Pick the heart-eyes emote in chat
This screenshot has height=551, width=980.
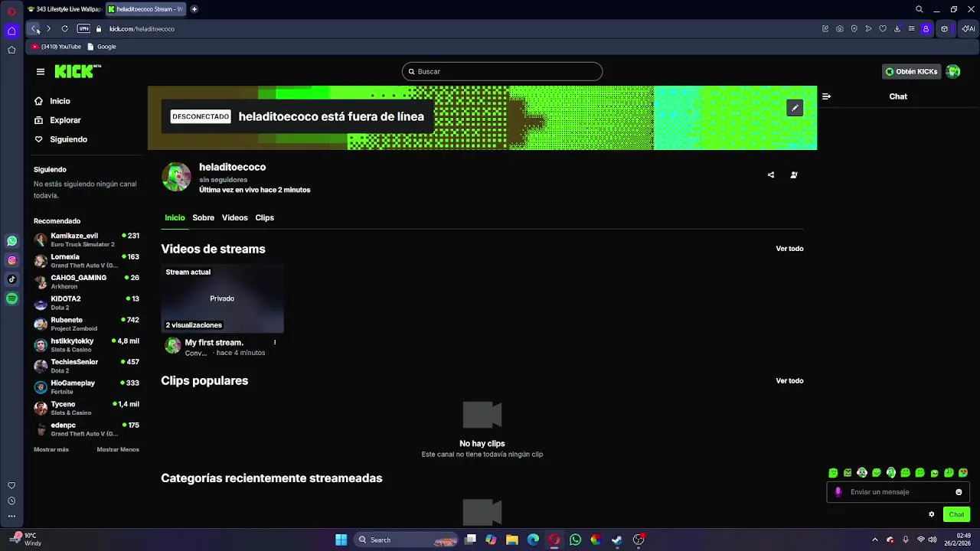point(963,473)
